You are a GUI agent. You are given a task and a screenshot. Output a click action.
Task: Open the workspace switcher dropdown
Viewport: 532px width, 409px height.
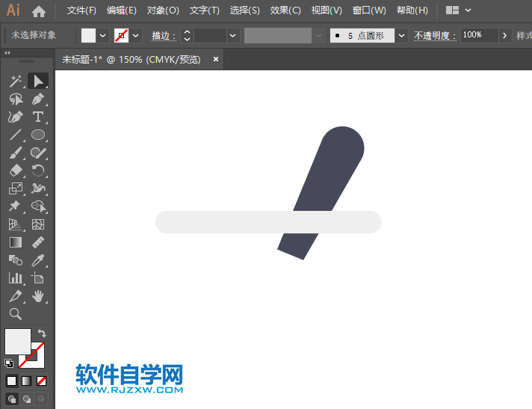[468, 10]
